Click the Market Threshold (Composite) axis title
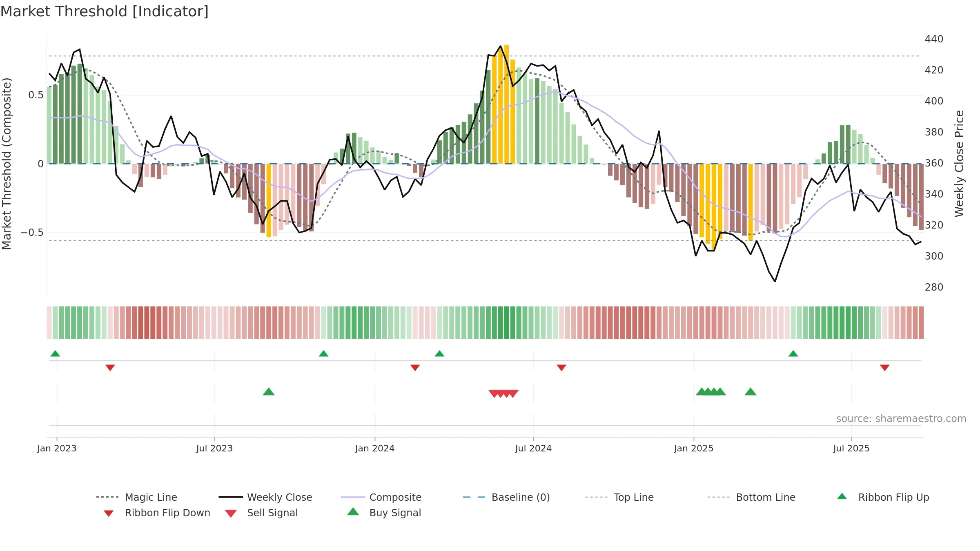 pos(7,164)
